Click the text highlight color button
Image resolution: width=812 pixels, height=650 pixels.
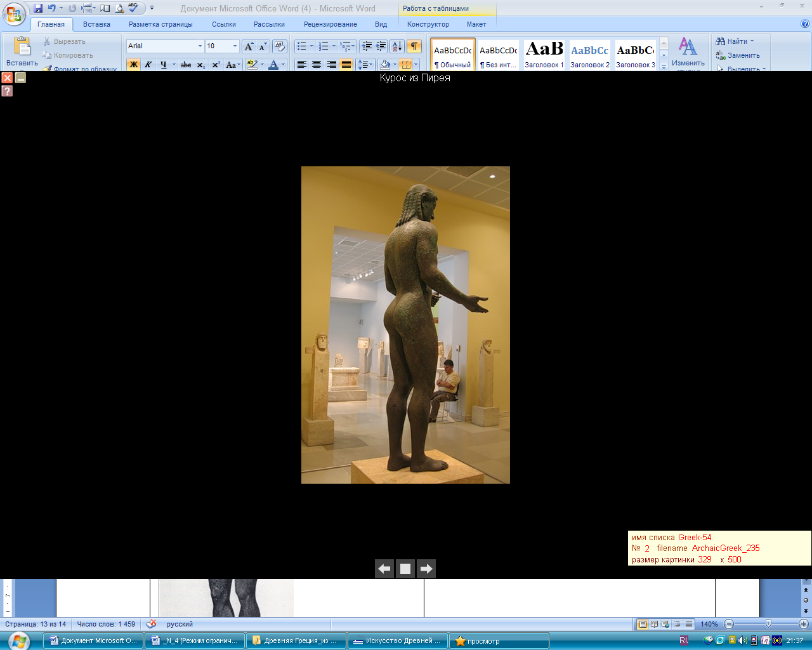(252, 65)
